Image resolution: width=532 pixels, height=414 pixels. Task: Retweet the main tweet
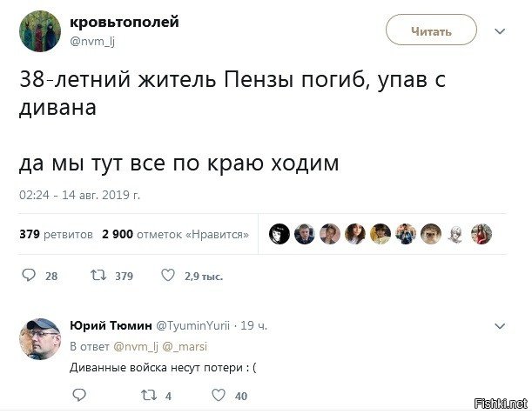pos(98,276)
